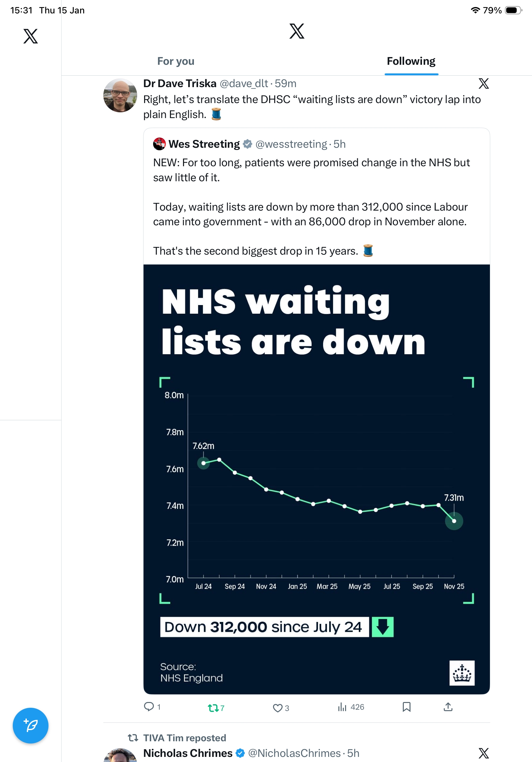
Task: Select the Following tab
Action: coord(411,61)
